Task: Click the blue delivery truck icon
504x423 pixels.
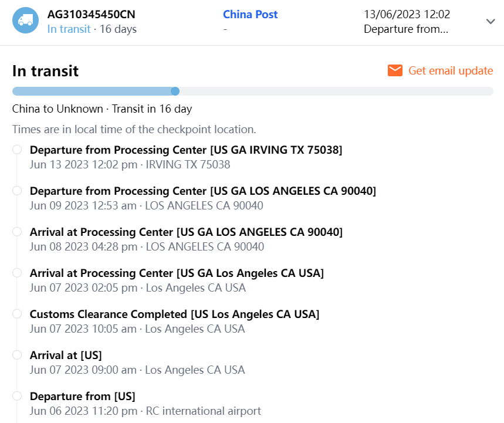Action: click(x=25, y=21)
